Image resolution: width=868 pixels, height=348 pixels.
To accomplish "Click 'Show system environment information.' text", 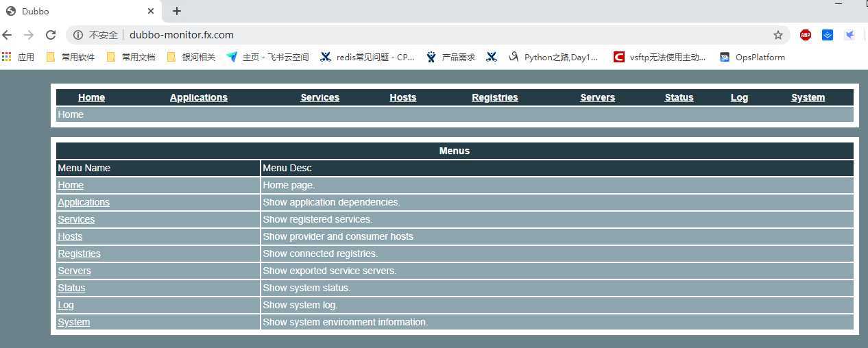I will click(346, 322).
